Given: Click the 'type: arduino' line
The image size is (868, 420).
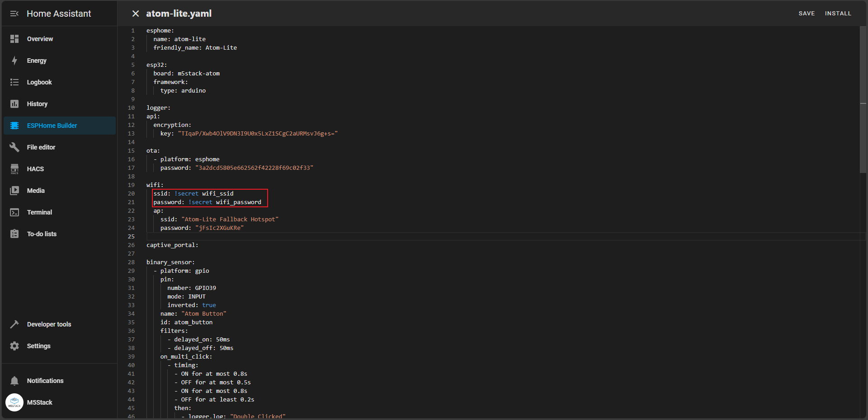Looking at the screenshot, I should [x=183, y=90].
